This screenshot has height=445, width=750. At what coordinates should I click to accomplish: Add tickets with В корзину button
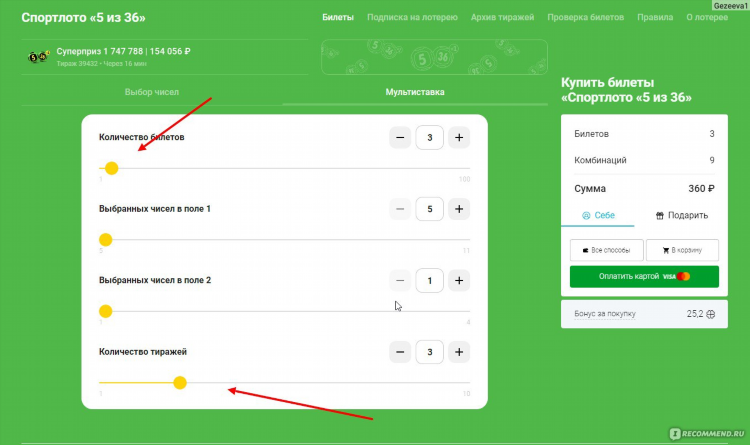(x=682, y=250)
